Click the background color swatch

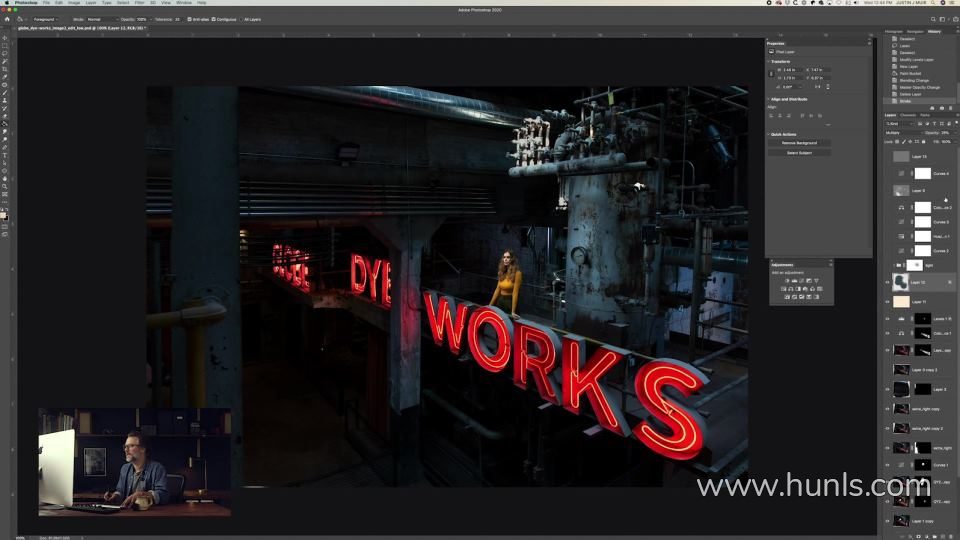(x=7, y=219)
